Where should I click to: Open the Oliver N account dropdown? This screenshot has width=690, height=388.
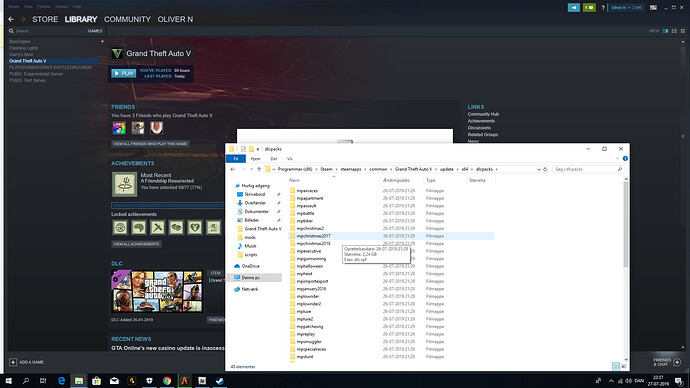click(x=626, y=7)
